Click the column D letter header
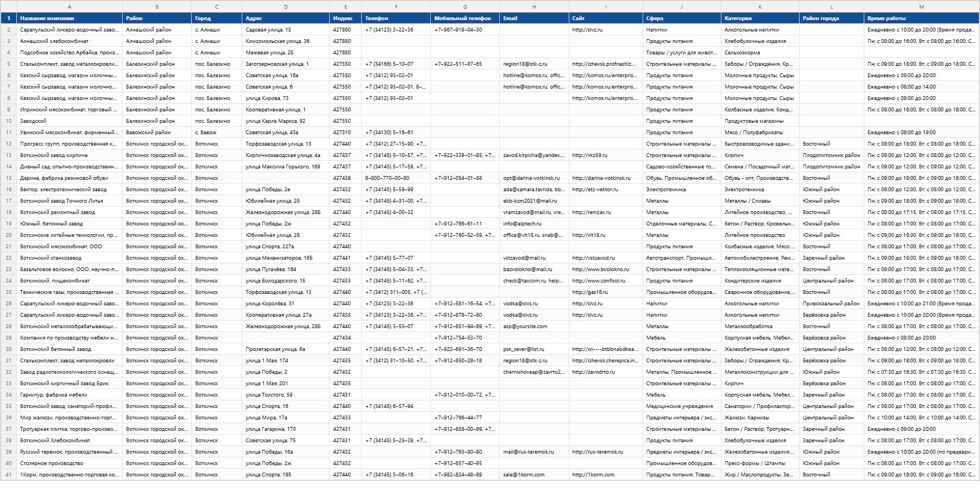 click(x=286, y=7)
